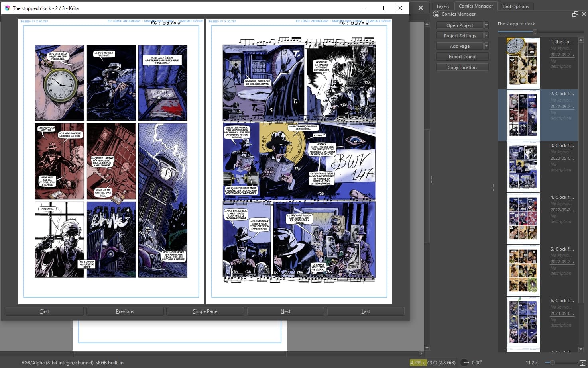The image size is (588, 368).
Task: Go to the First page in viewer
Action: [45, 311]
